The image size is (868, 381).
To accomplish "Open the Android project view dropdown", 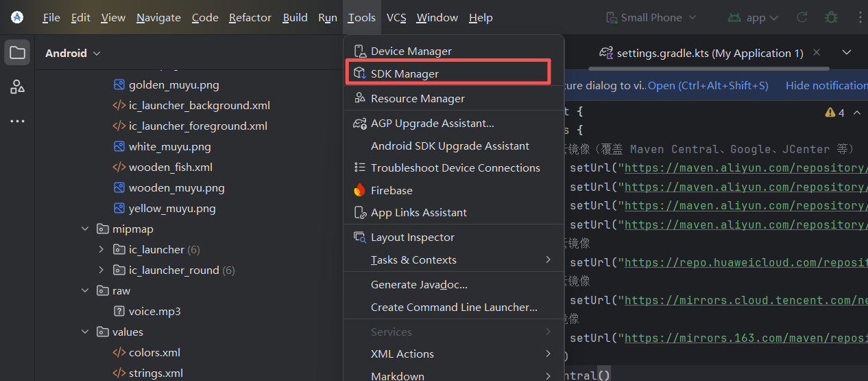I will (x=73, y=54).
